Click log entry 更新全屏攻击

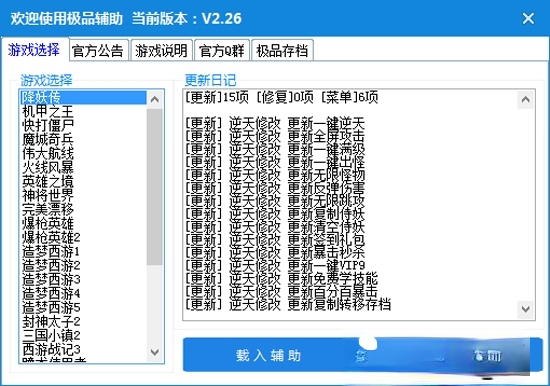[275, 137]
